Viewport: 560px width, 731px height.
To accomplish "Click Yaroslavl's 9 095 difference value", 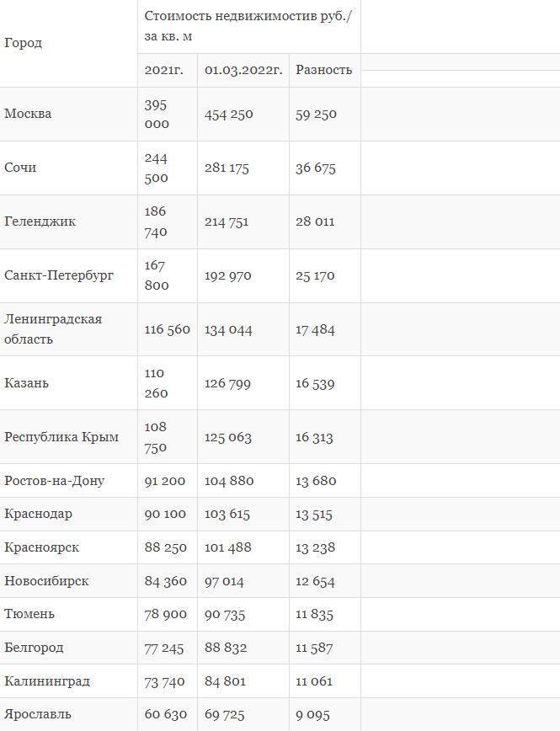I will coord(313,714).
